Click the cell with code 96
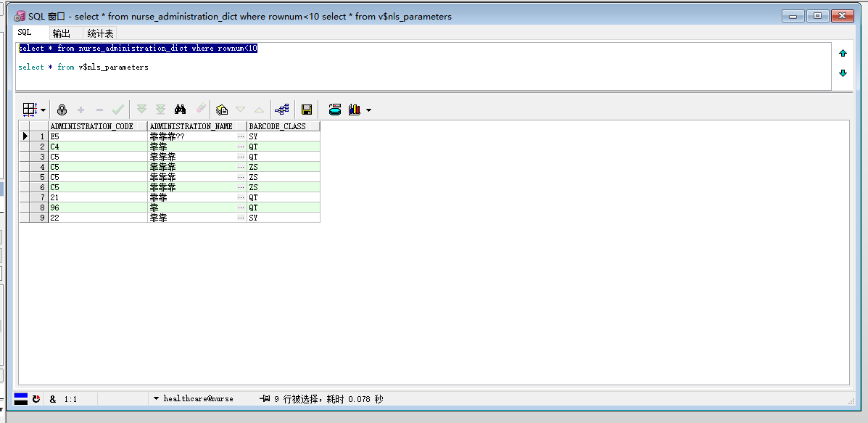 (98, 208)
